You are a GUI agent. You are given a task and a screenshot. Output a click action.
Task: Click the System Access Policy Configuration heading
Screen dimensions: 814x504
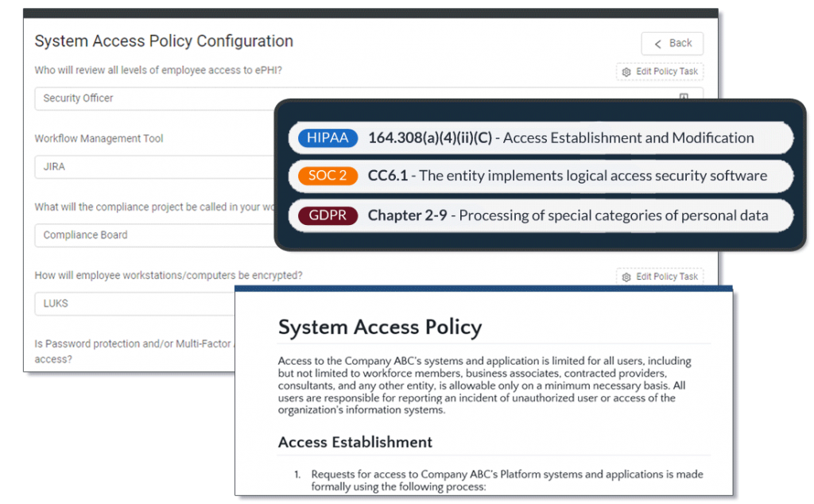pyautogui.click(x=161, y=41)
